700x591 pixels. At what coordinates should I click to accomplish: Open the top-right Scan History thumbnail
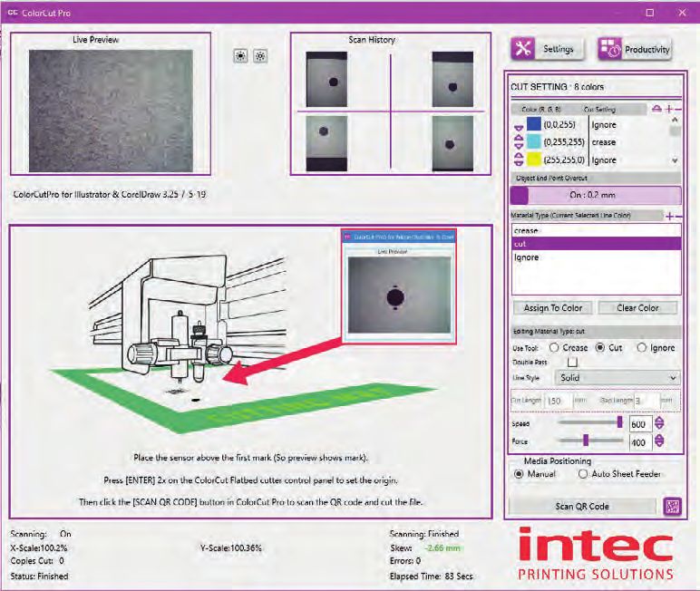(x=452, y=79)
